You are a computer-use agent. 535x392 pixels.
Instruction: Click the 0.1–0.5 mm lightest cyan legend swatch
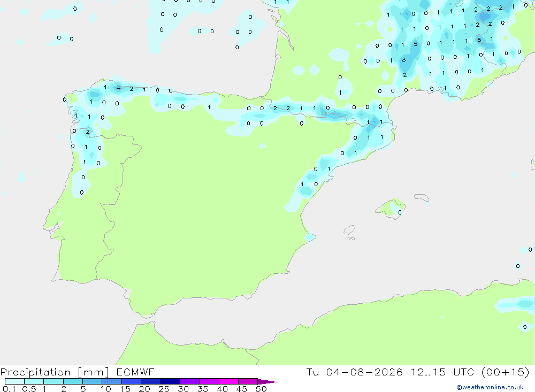tap(14, 381)
